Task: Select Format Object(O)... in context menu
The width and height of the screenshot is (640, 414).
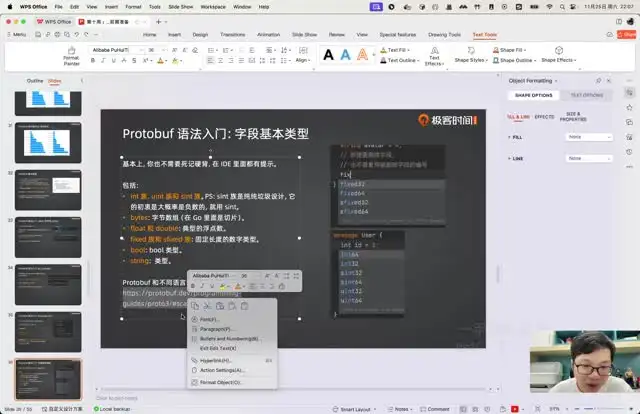Action: click(220, 382)
